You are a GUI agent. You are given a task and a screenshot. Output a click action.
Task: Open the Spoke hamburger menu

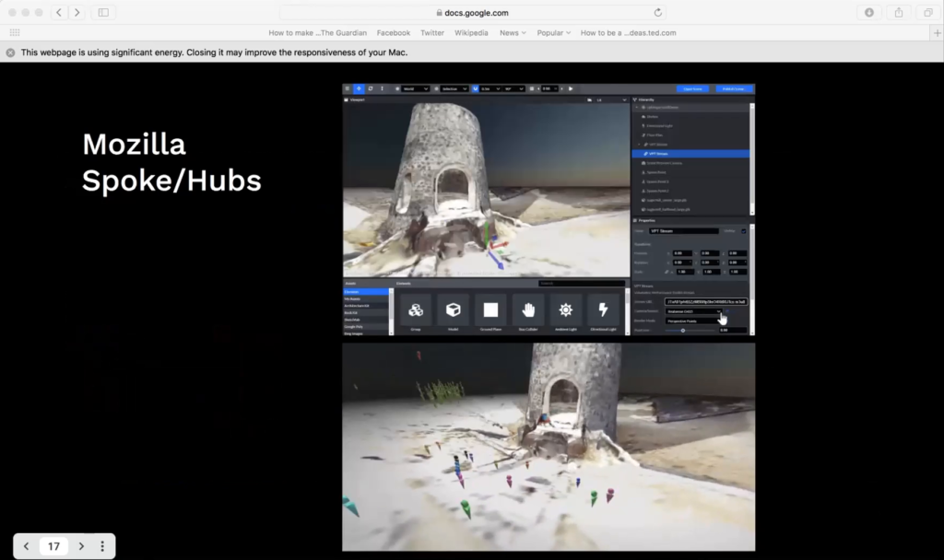pos(348,88)
